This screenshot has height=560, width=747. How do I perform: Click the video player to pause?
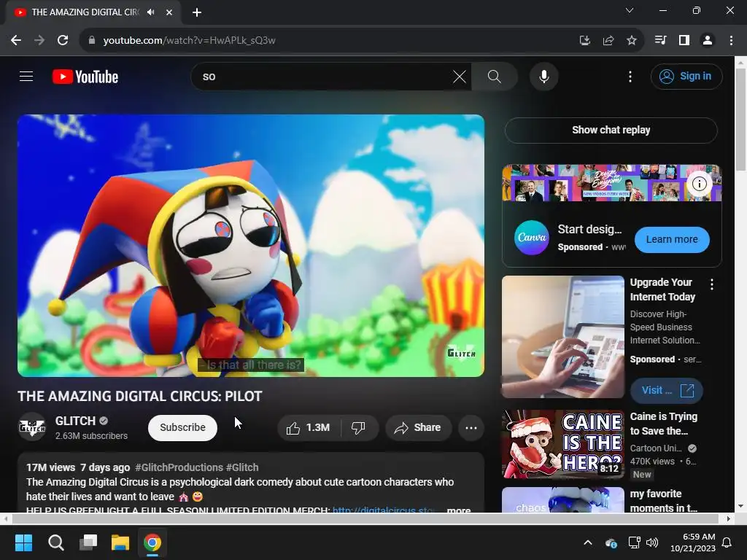pyautogui.click(x=251, y=246)
